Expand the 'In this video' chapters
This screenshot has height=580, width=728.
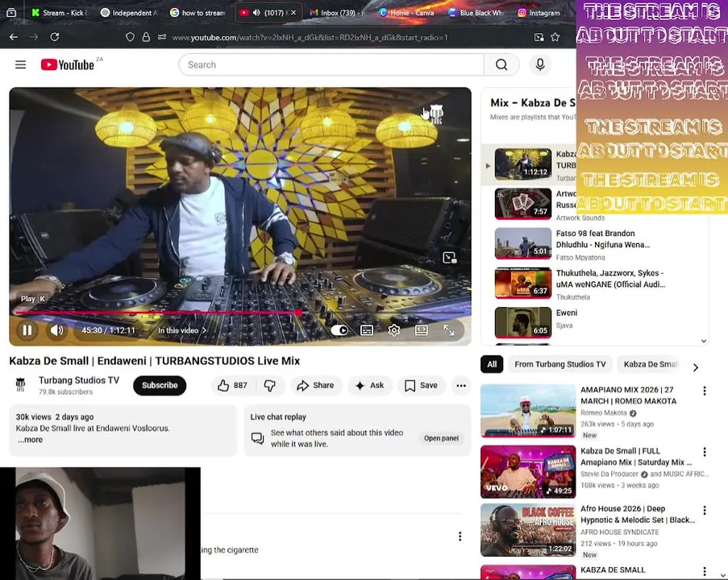coord(182,330)
